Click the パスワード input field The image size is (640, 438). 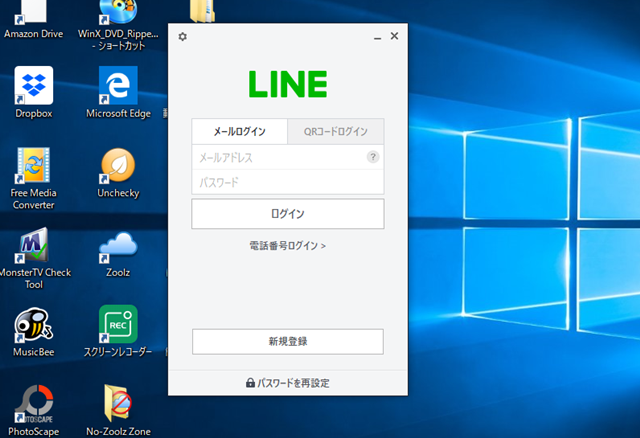tap(288, 182)
